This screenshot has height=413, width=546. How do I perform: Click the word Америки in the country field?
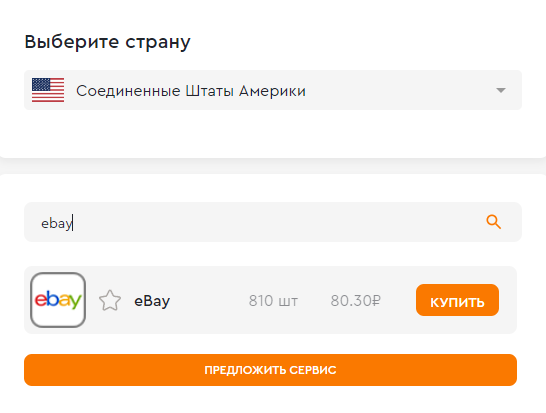(272, 91)
